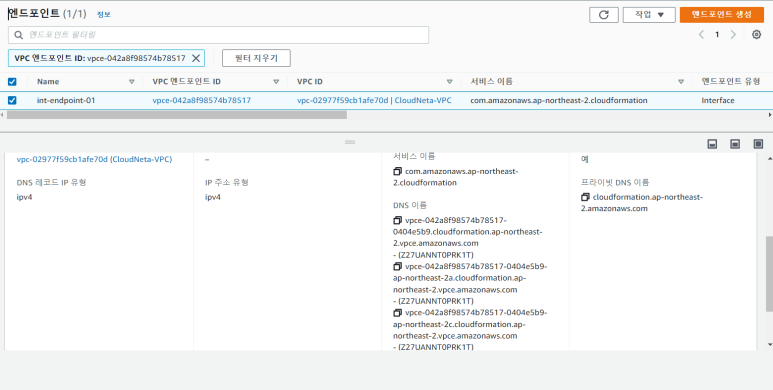Open VPC link in the table row
Viewport: 773px width, 390px height.
(x=374, y=101)
